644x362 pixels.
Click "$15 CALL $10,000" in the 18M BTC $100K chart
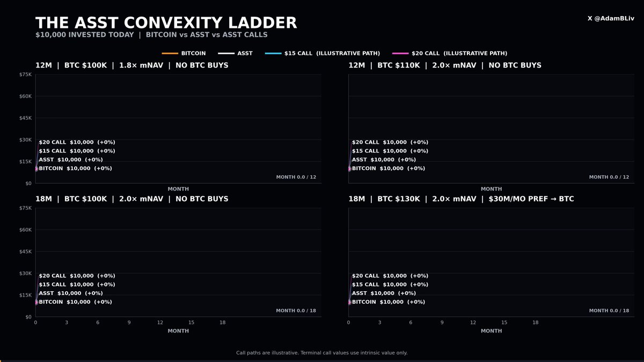point(77,285)
